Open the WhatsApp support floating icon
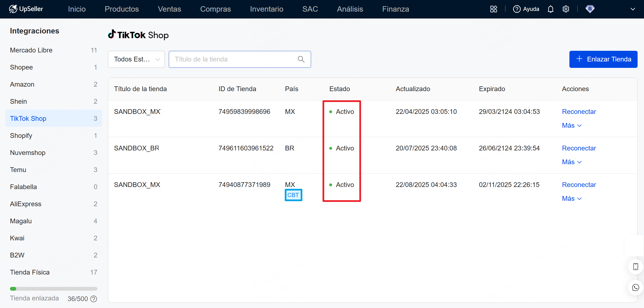This screenshot has width=644, height=308. tap(635, 288)
